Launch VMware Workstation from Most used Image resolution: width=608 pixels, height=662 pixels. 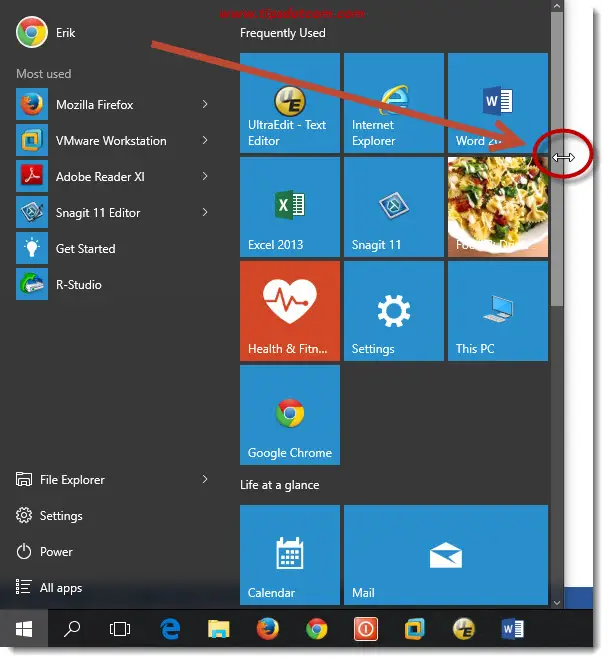click(114, 140)
